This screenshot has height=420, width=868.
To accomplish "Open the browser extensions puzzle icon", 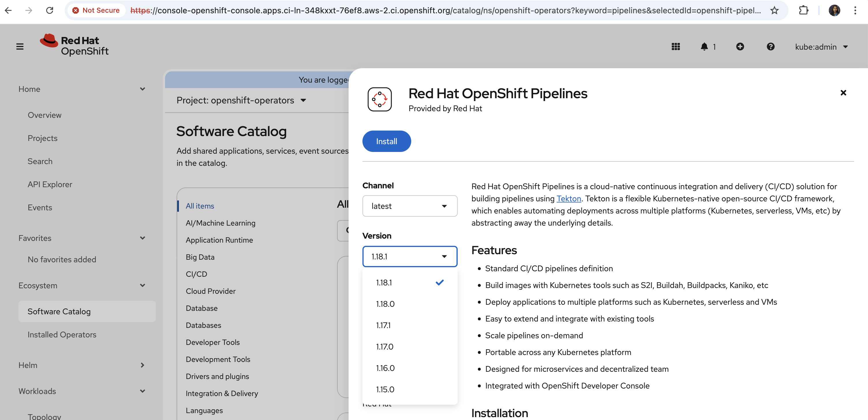I will pyautogui.click(x=803, y=10).
